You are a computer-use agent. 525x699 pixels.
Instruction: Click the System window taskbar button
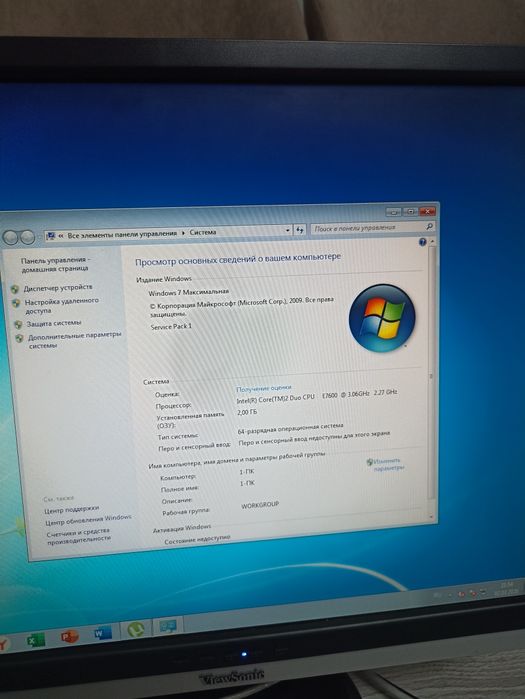tap(168, 626)
